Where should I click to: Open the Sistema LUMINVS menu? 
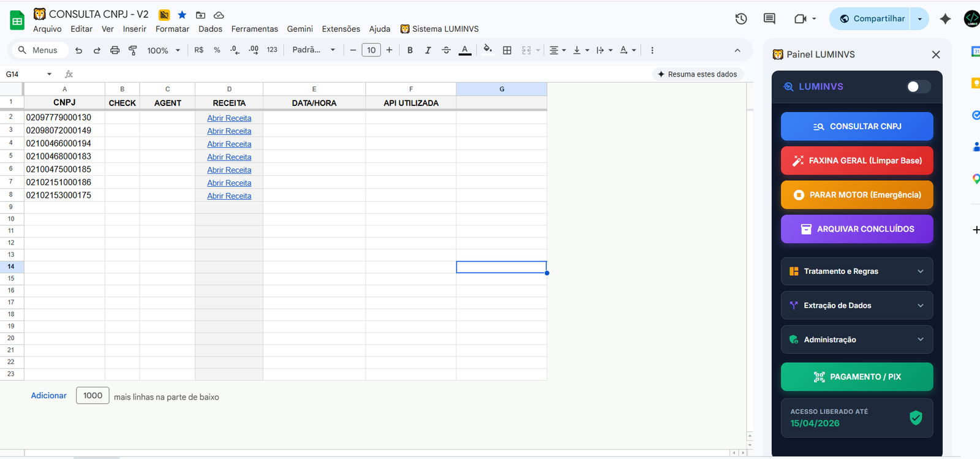point(440,29)
